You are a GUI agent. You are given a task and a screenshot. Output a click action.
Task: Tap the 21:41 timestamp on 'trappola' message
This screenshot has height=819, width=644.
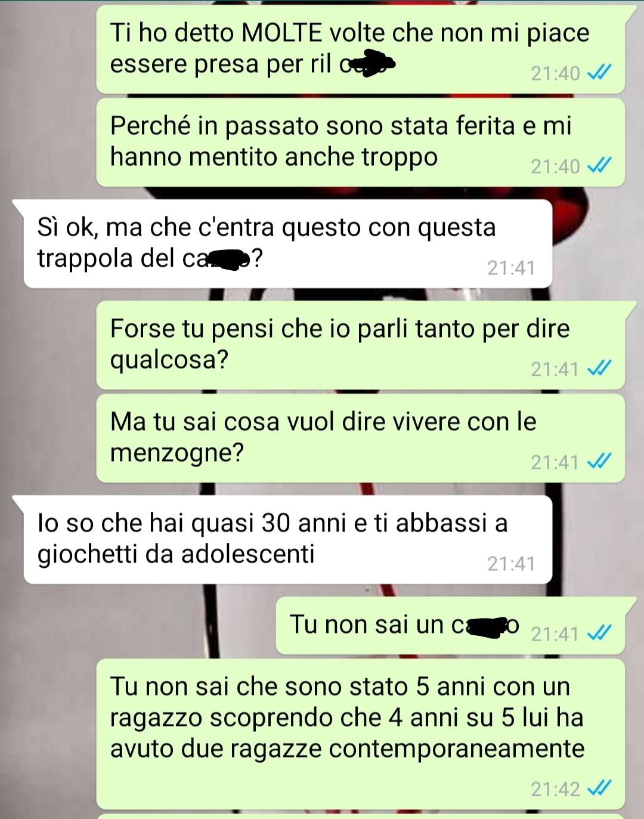(511, 268)
